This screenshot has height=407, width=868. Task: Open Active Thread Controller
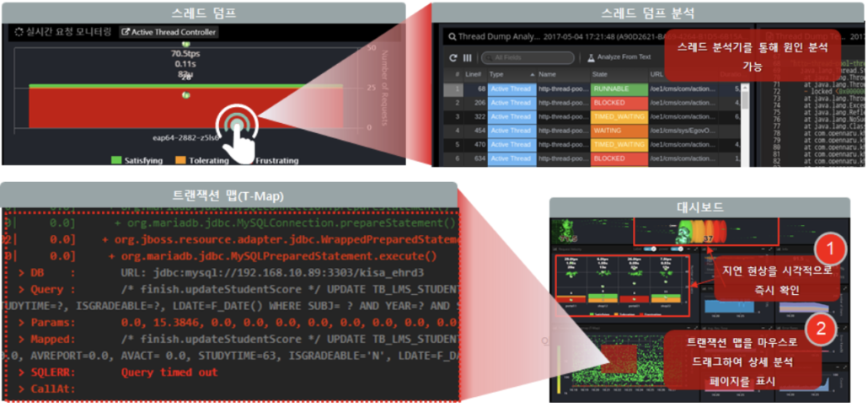tap(168, 32)
